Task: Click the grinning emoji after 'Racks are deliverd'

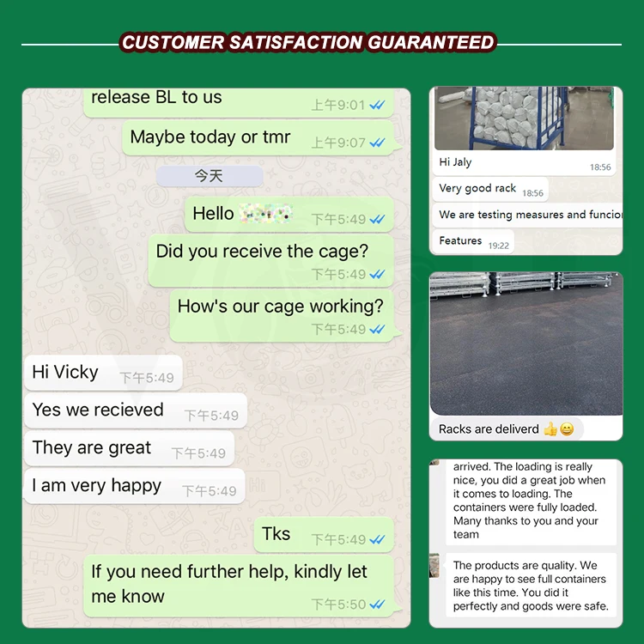Action: tap(567, 429)
